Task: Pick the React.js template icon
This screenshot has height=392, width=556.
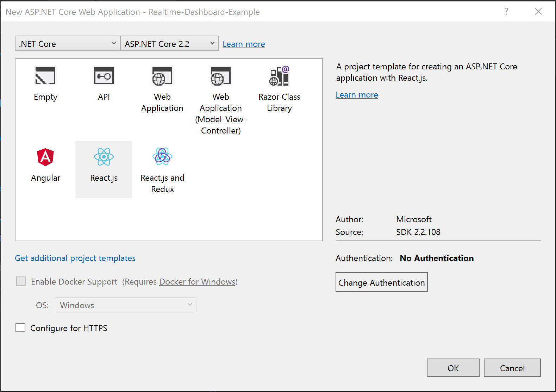Action: tap(104, 157)
